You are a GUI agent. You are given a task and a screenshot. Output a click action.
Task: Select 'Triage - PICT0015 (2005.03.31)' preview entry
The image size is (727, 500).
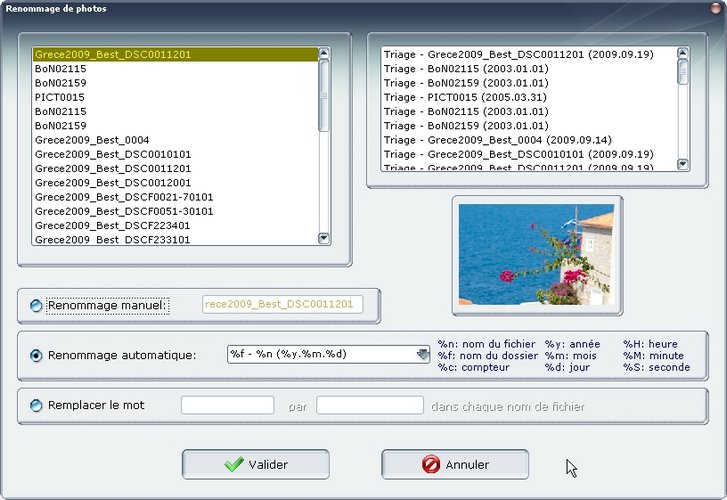466,97
